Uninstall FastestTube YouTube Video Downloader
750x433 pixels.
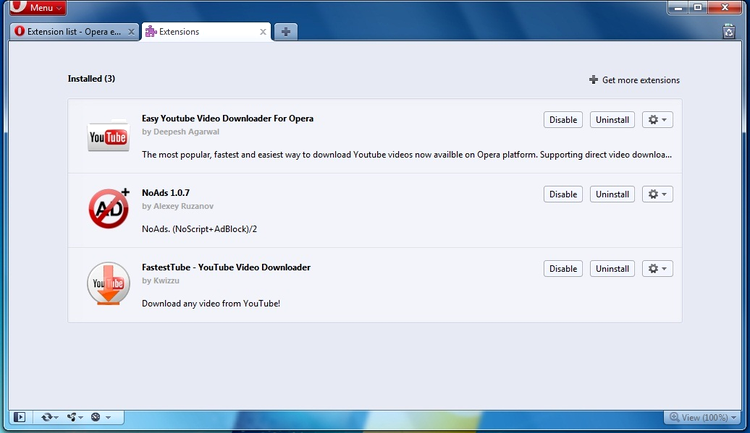point(612,268)
